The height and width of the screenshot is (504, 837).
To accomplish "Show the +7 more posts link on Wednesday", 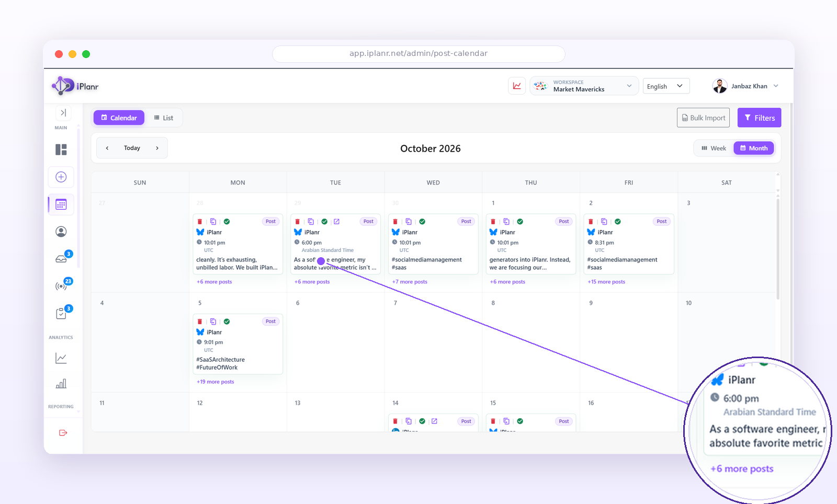I will coord(410,282).
